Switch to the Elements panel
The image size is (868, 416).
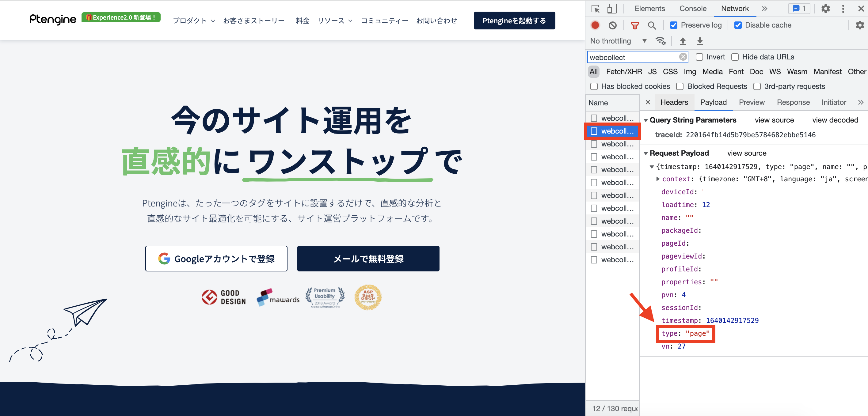coord(650,9)
